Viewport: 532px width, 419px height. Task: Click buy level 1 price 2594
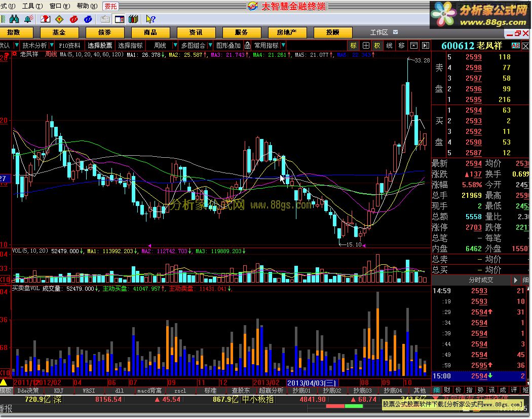474,110
